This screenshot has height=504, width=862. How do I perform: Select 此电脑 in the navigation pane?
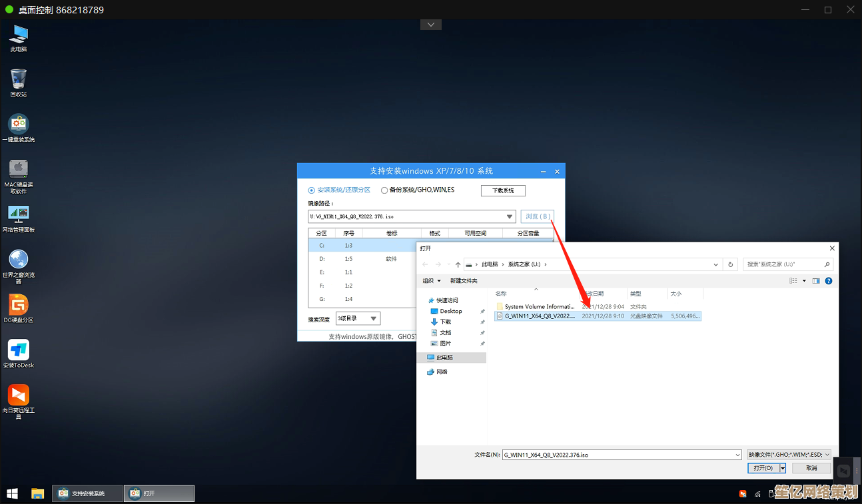445,358
